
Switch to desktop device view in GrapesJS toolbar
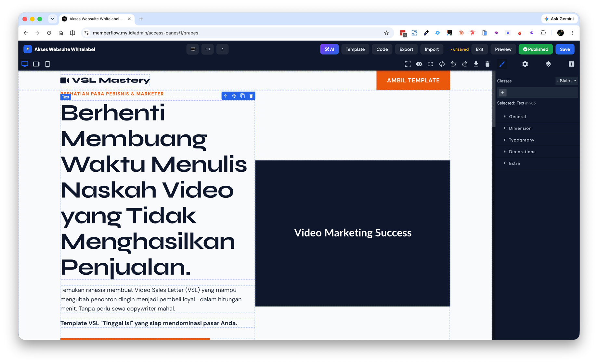pyautogui.click(x=25, y=64)
